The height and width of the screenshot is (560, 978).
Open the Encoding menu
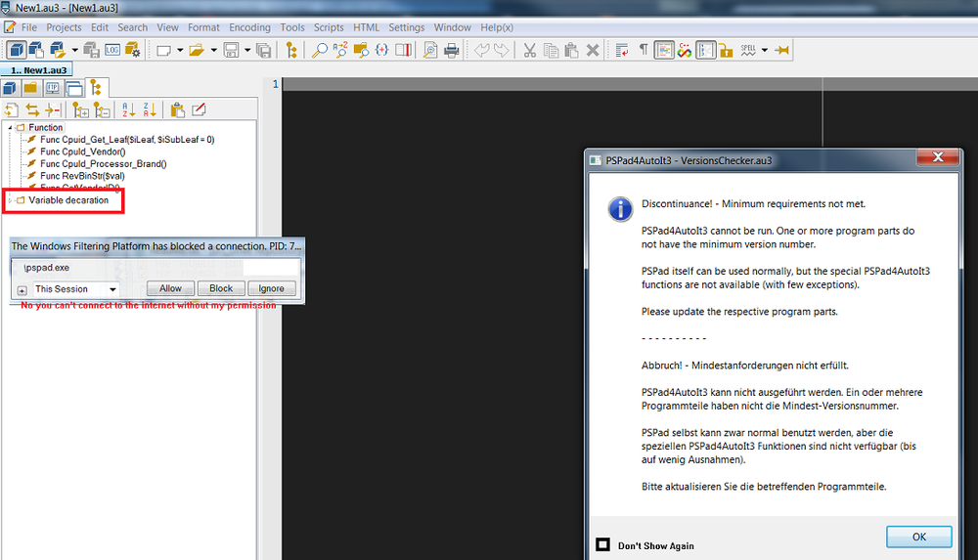coord(249,27)
